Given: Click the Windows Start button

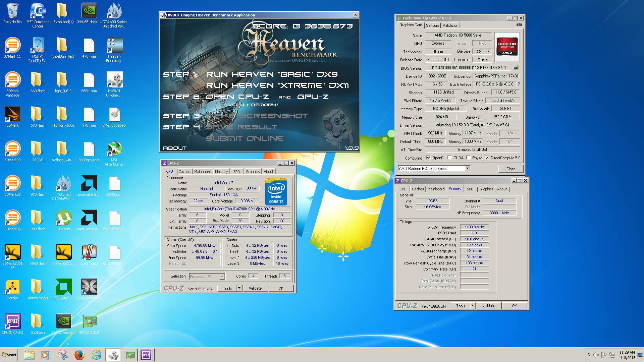Looking at the screenshot, I should pos(9,355).
